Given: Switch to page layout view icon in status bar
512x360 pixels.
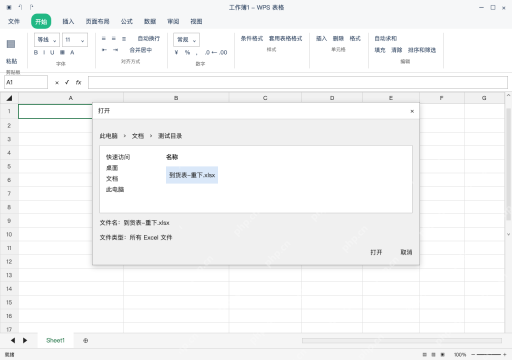Looking at the screenshot, I should [433, 355].
